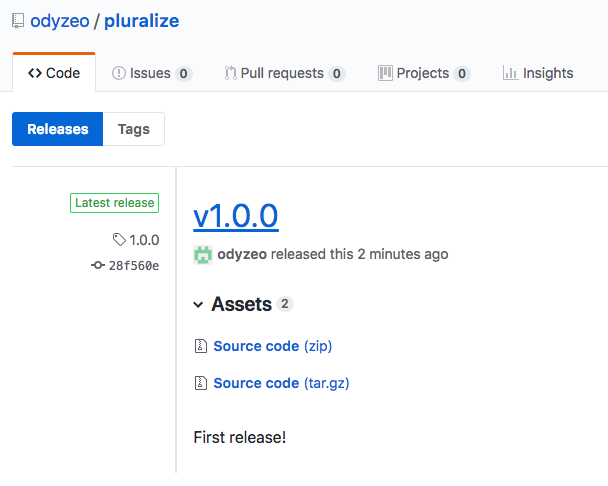608x486 pixels.
Task: Collapse the Assets section chevron
Action: (198, 305)
